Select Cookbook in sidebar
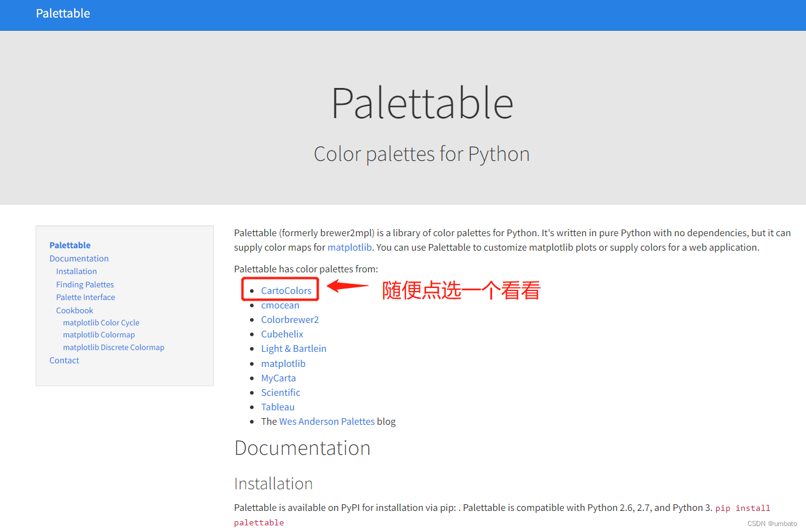Screen dimensions: 806x532 coord(75,310)
